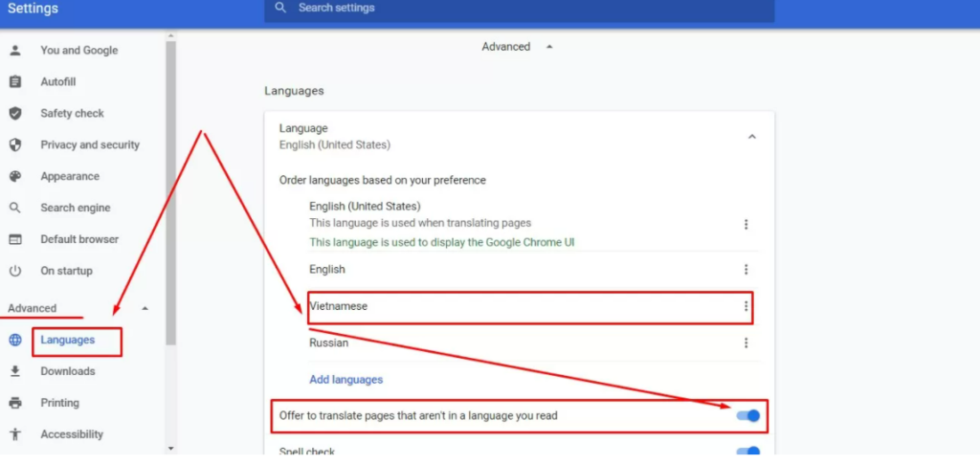Click the sidebar scrollbar thumb
980x464 pixels.
coord(170,192)
